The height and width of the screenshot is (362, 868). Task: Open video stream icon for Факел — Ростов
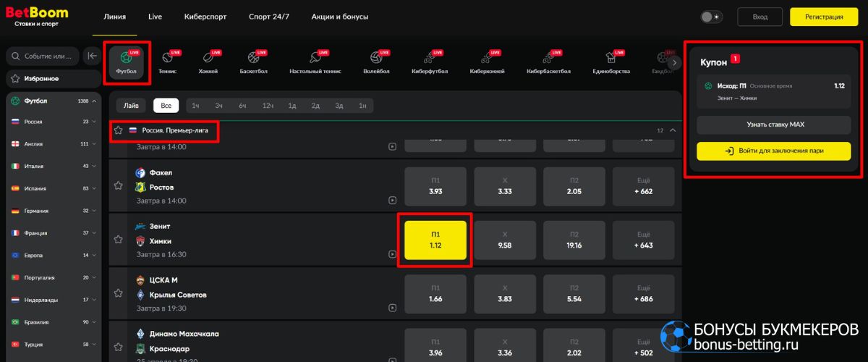(x=392, y=200)
